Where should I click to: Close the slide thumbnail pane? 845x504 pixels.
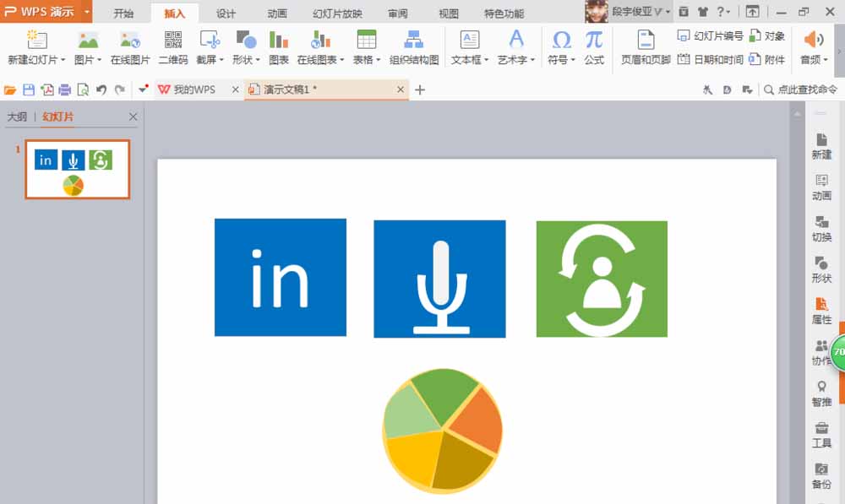(x=134, y=117)
